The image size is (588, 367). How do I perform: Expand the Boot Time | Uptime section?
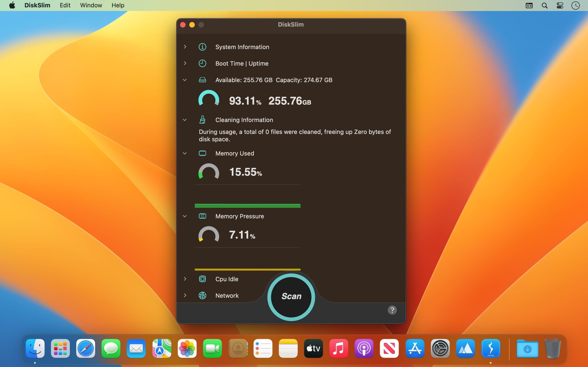pos(185,63)
